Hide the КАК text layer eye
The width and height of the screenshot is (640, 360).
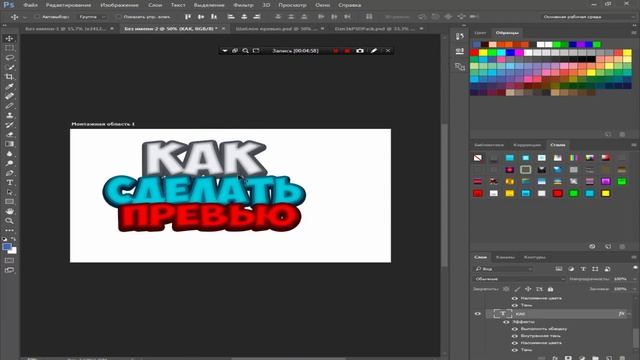tap(478, 313)
